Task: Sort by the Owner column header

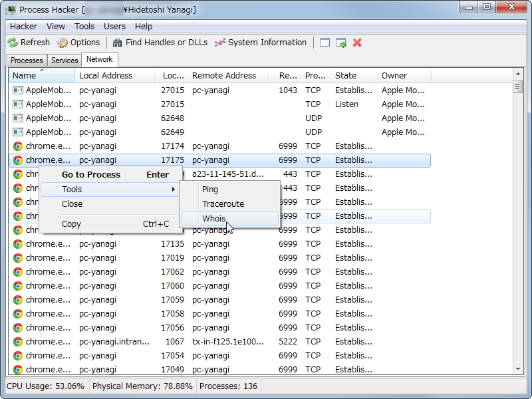Action: [404, 75]
